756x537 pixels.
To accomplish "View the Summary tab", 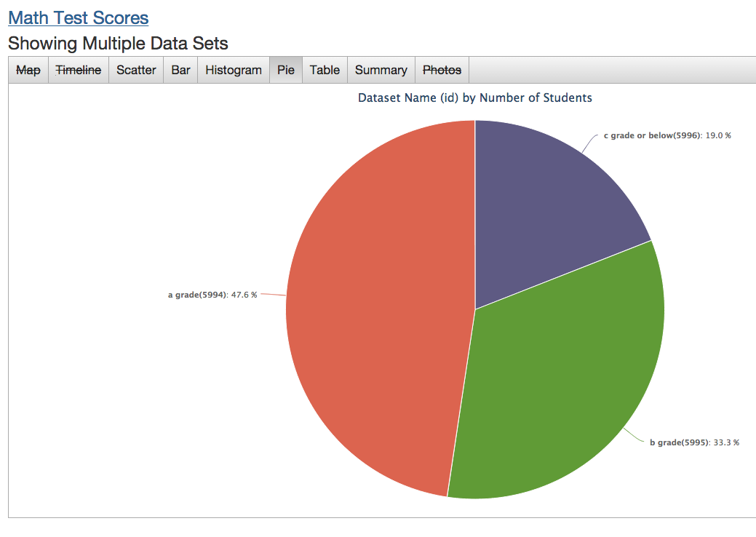I will 381,70.
